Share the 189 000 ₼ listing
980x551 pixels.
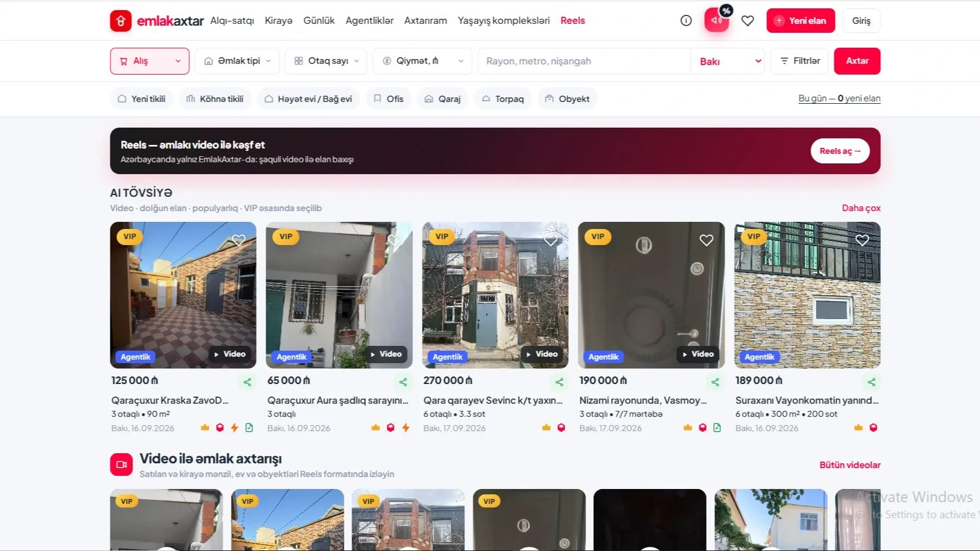coord(871,382)
